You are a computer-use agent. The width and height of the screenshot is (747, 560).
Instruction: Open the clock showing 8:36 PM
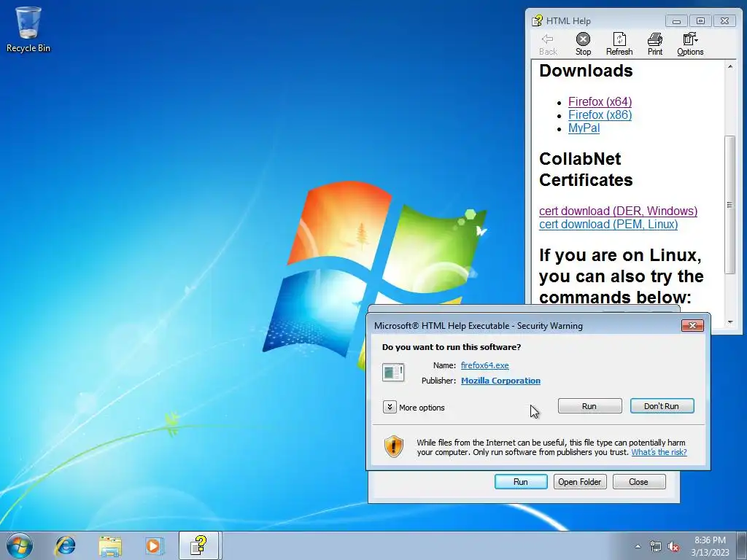[710, 546]
